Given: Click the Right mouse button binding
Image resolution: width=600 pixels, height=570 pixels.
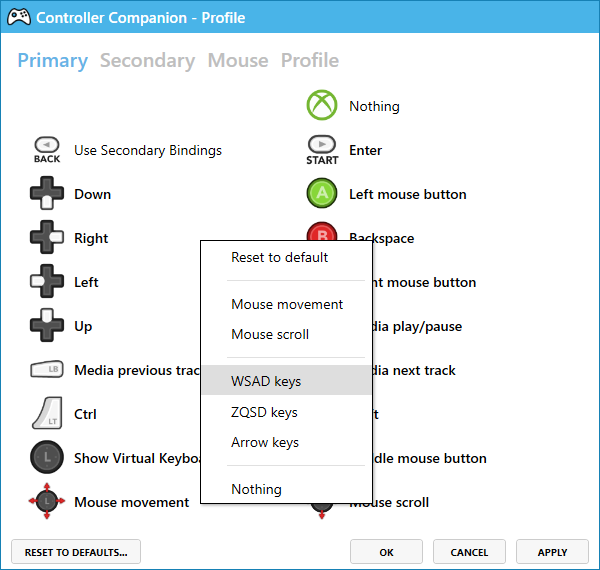Looking at the screenshot, I should [424, 282].
